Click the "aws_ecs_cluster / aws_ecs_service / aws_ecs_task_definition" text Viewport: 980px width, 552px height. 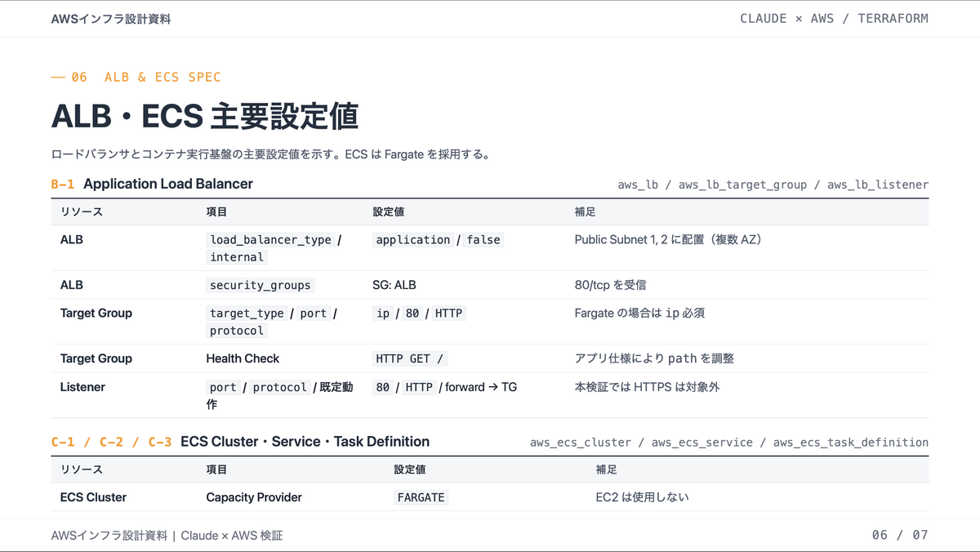click(729, 443)
